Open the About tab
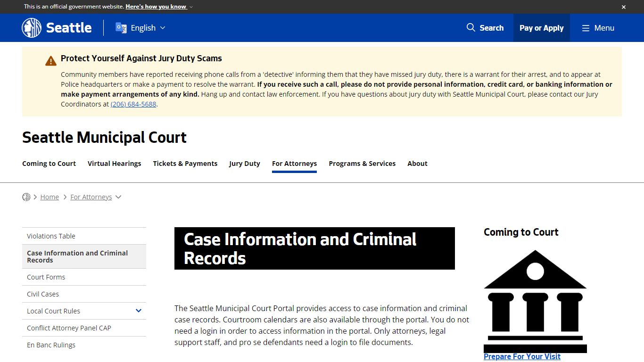 tap(417, 164)
